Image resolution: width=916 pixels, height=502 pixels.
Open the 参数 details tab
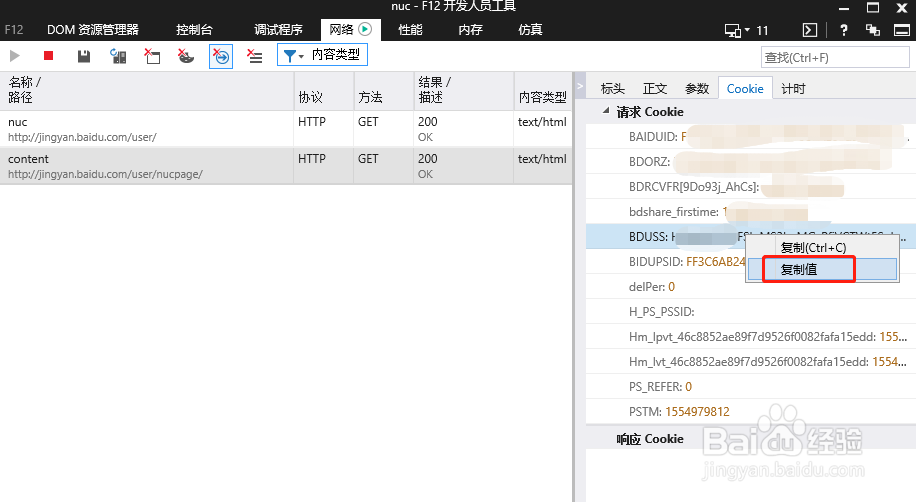[697, 89]
